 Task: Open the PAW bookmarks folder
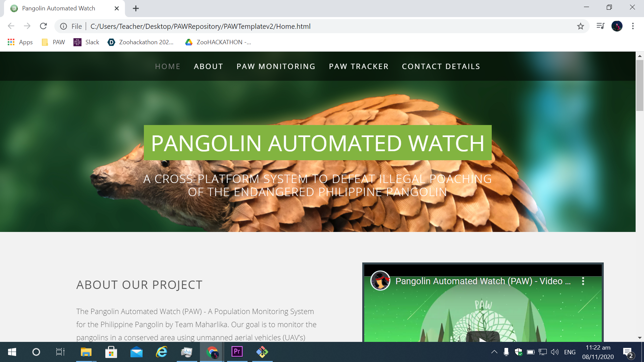click(53, 42)
